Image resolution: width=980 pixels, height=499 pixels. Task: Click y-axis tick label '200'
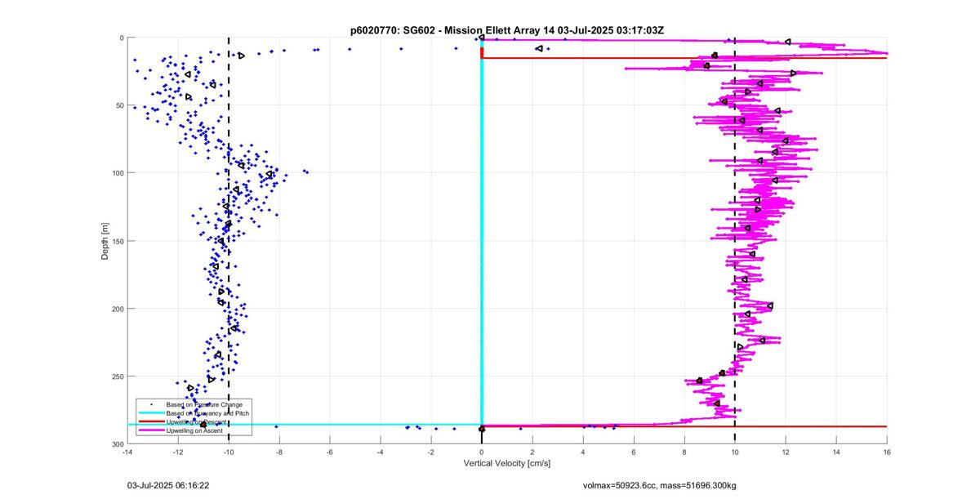118,309
